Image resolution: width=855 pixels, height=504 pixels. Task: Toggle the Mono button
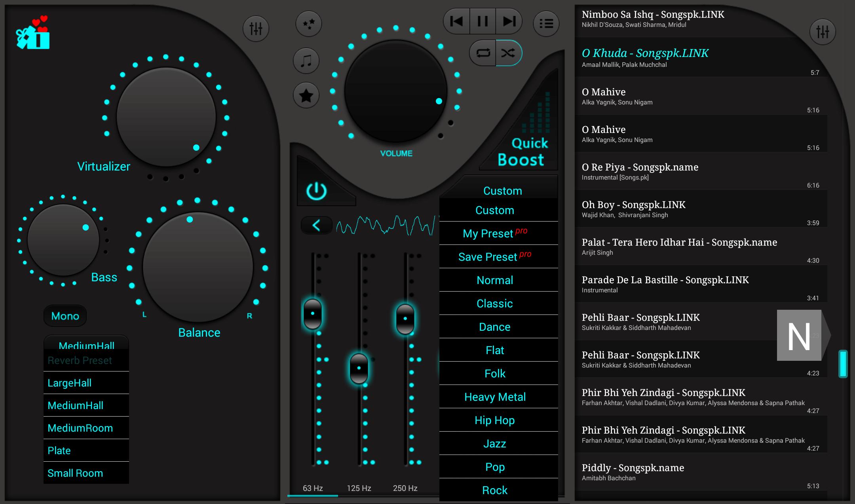point(65,316)
